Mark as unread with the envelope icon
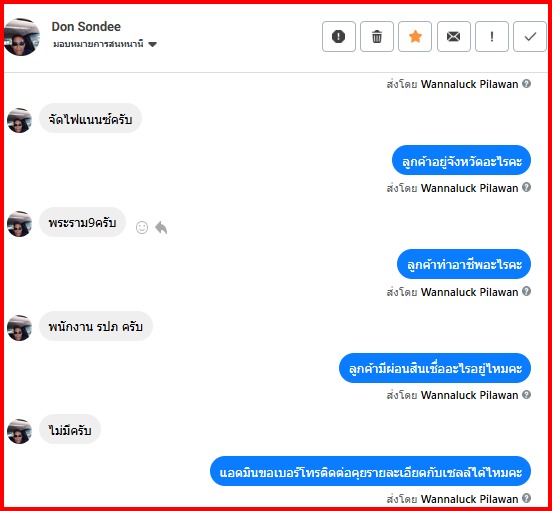Viewport: 552px width, 511px height. (x=453, y=37)
